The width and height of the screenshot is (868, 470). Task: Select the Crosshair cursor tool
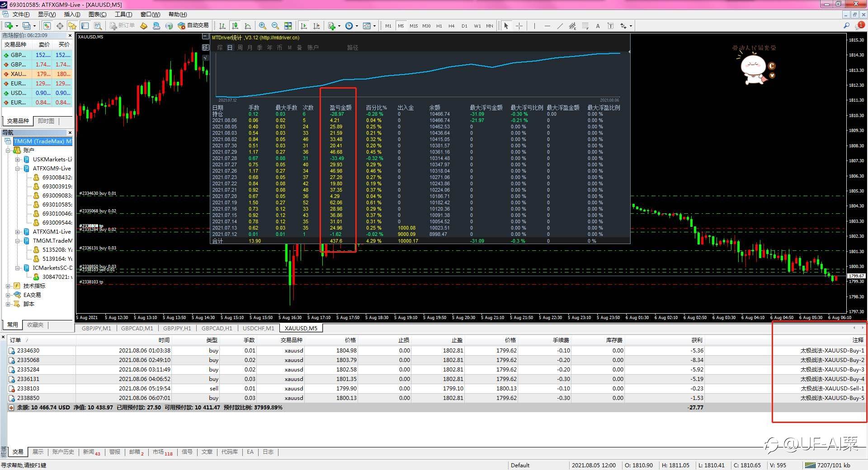point(519,26)
